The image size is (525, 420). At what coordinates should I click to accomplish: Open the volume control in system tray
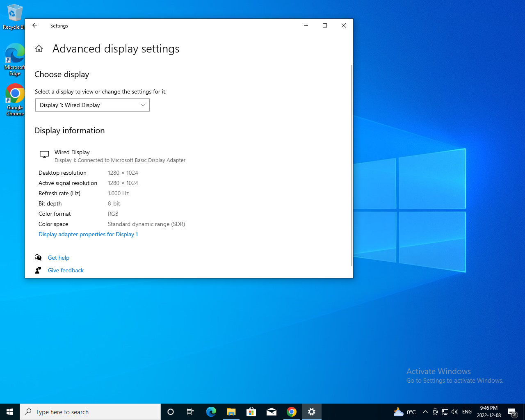click(454, 412)
